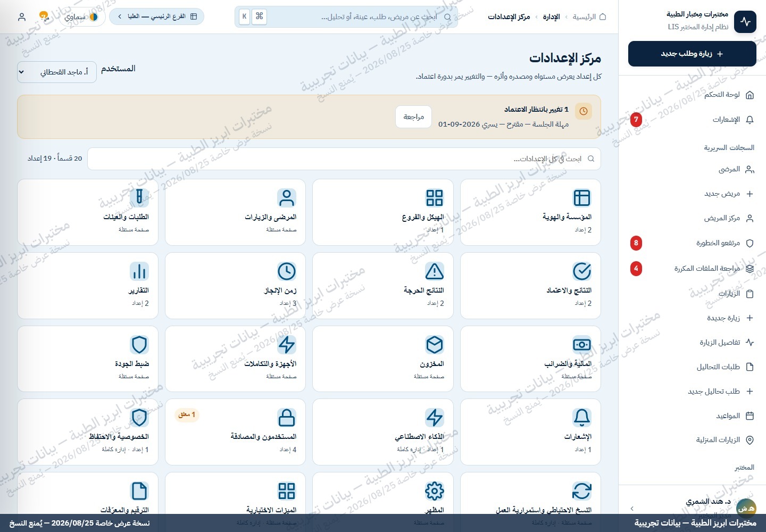Open تفاصيل الزيارة in the sidebar
766x532 pixels.
(692, 343)
